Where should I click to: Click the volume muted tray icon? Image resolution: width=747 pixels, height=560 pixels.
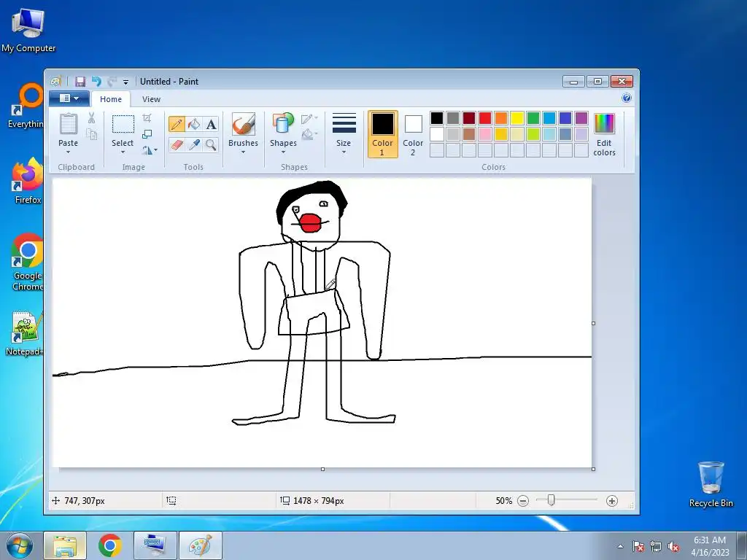[x=673, y=546]
